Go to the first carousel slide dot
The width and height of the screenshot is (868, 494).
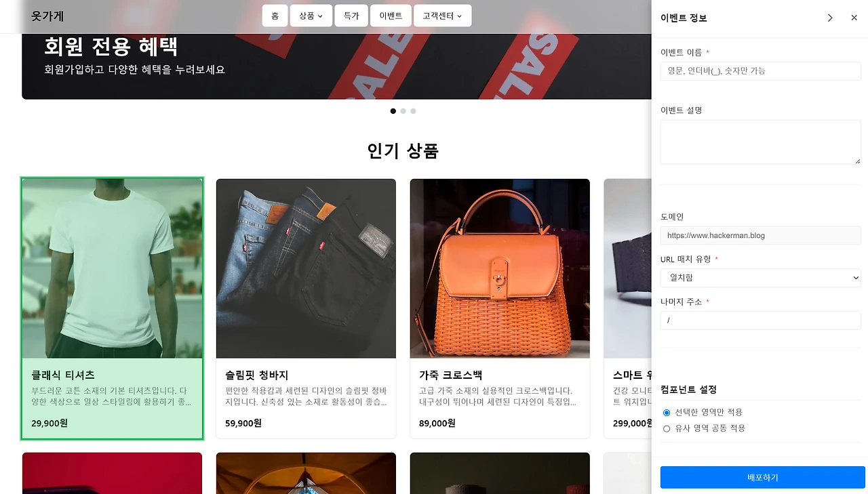(x=393, y=111)
